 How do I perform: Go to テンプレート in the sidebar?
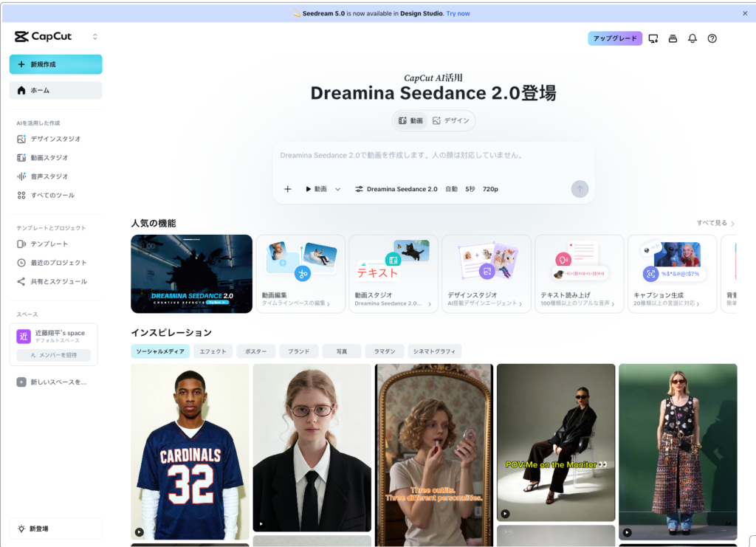tap(49, 244)
